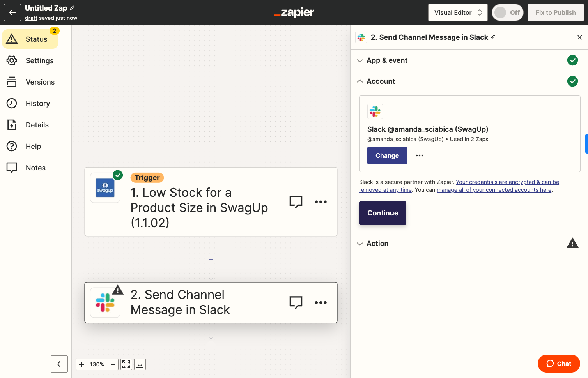Screen dimensions: 588x378
Task: Rename step with the panel header pencil icon
Action: click(493, 37)
